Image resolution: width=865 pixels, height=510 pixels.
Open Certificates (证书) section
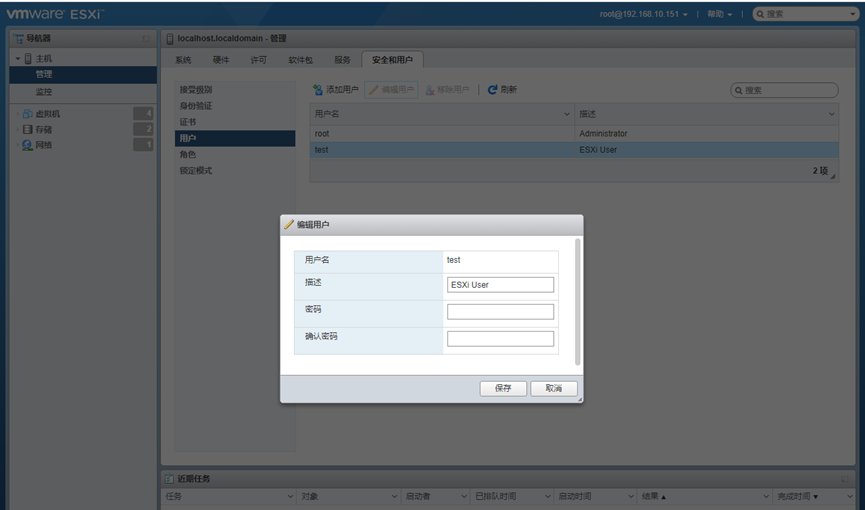[x=235, y=122]
